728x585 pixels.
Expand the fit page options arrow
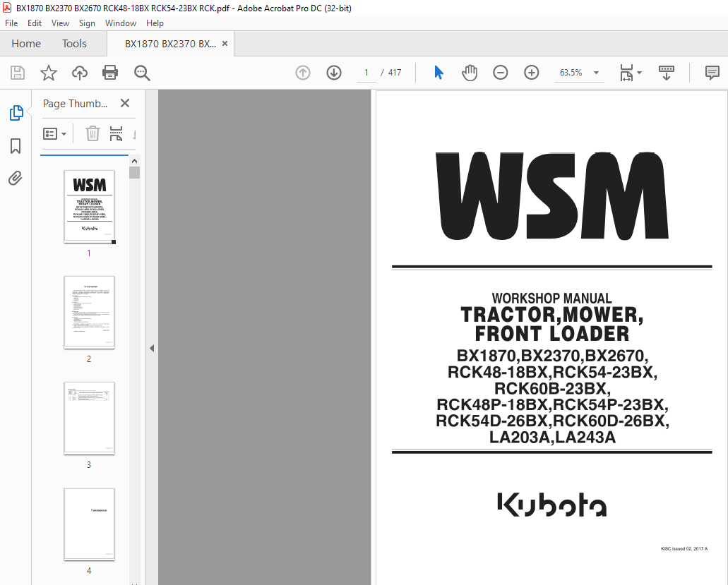click(639, 73)
